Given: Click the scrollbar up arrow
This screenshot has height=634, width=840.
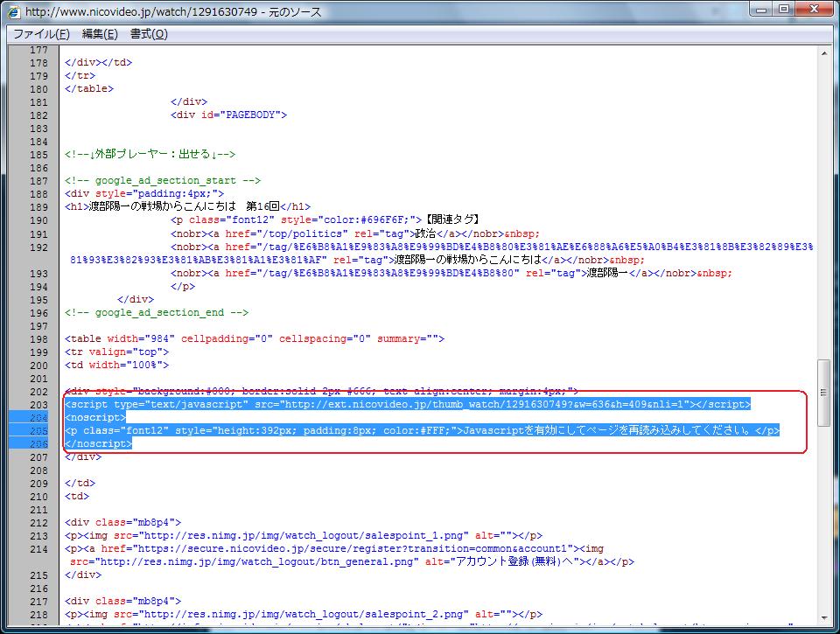Looking at the screenshot, I should (x=823, y=53).
